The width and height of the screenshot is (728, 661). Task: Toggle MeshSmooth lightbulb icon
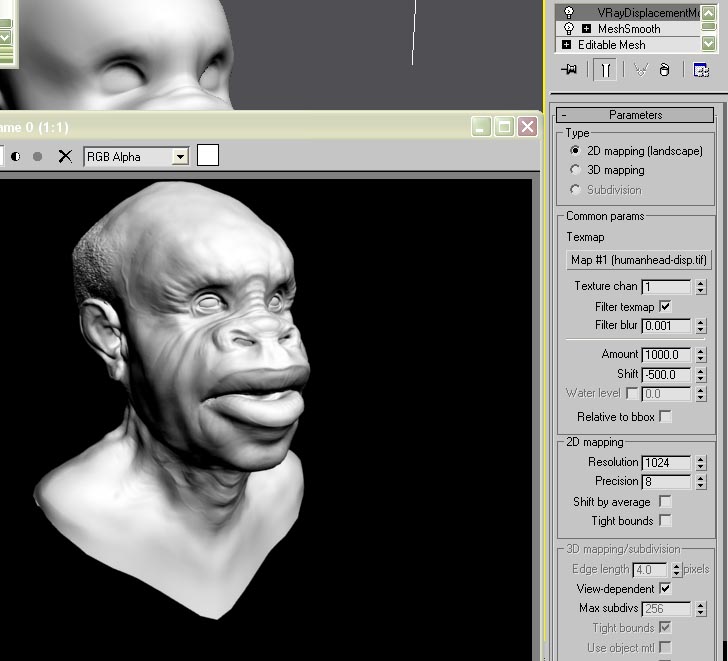click(x=569, y=29)
